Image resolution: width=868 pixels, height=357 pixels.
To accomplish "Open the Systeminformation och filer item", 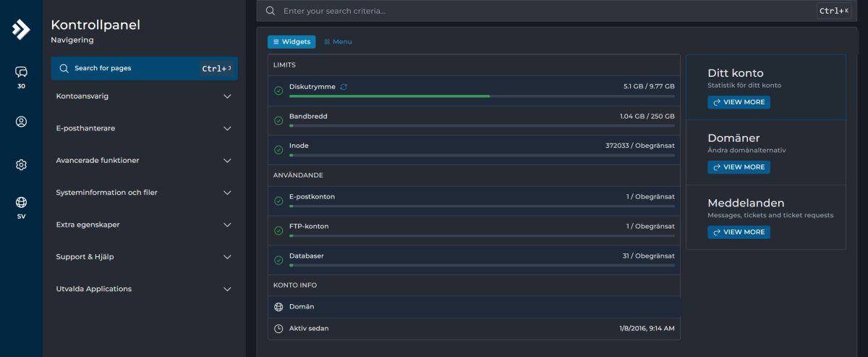I will tap(144, 193).
